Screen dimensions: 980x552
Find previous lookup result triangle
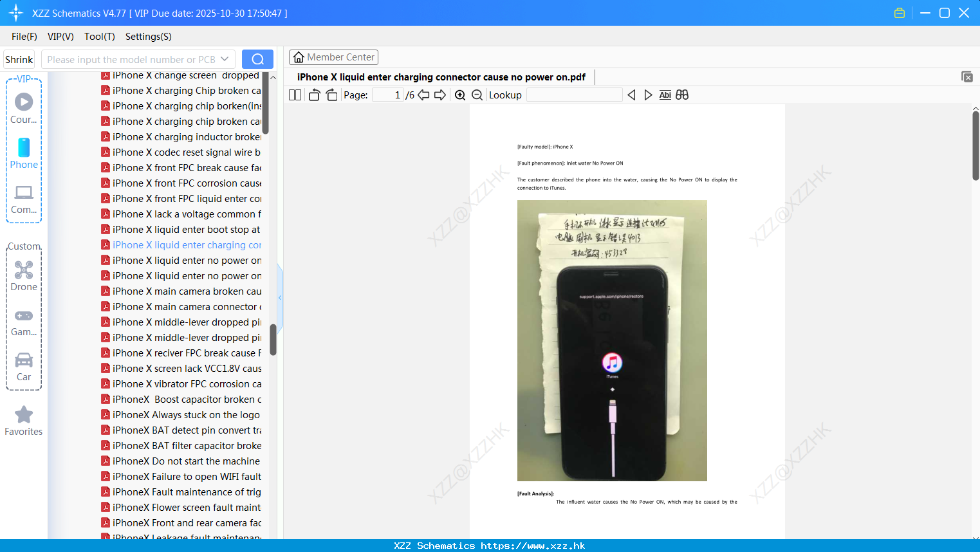pos(631,95)
